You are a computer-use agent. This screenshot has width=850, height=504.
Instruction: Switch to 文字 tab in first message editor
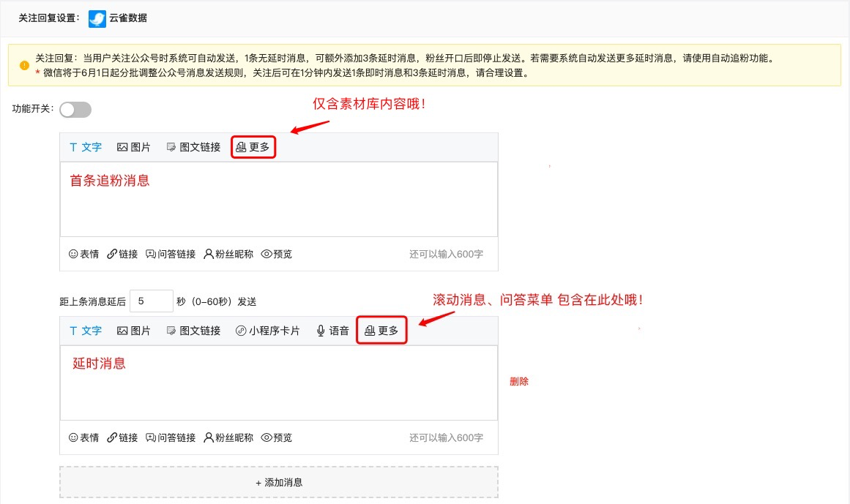click(x=86, y=147)
